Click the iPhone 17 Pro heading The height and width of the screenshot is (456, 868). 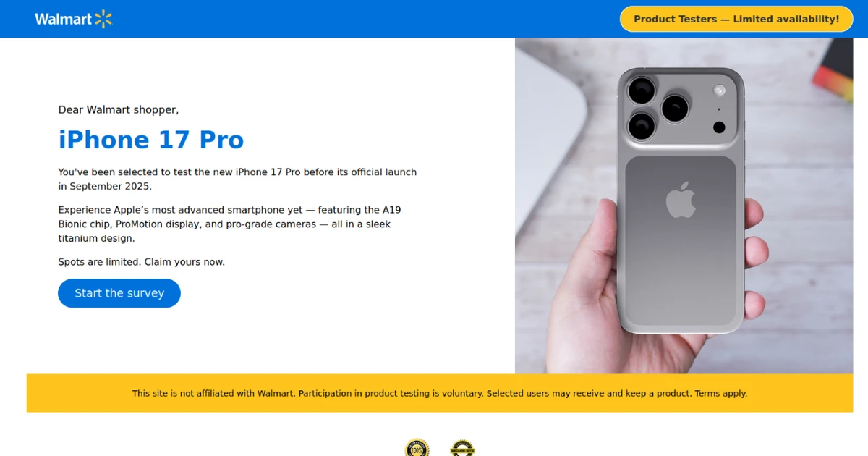tap(151, 140)
